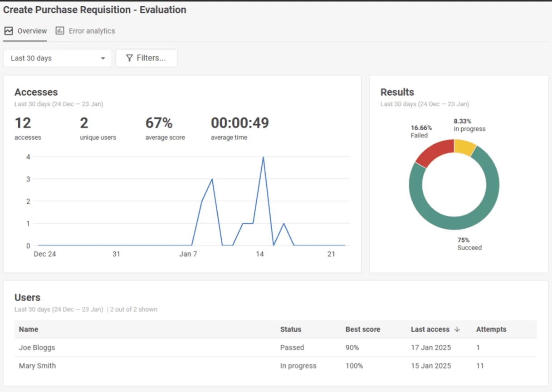Click the red Failed donut segment
The width and height of the screenshot is (552, 392).
coord(433,152)
